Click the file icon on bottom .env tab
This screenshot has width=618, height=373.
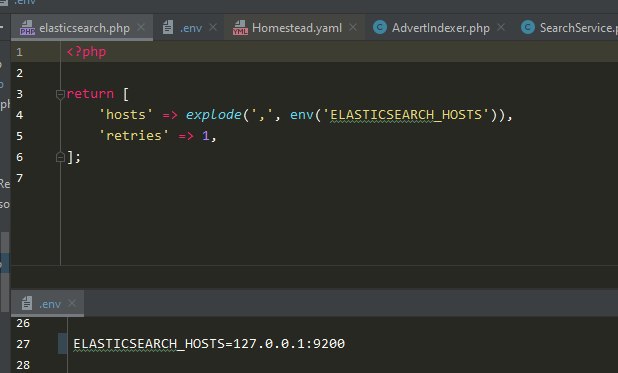[27, 304]
